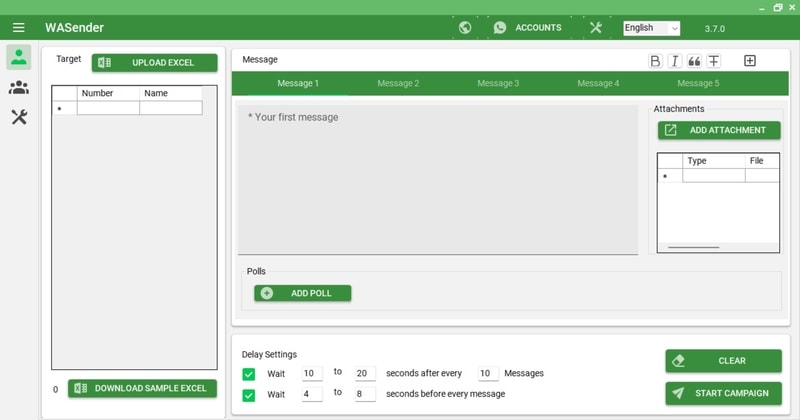The image size is (800, 420).
Task: Open the hamburger menu
Action: pos(18,28)
